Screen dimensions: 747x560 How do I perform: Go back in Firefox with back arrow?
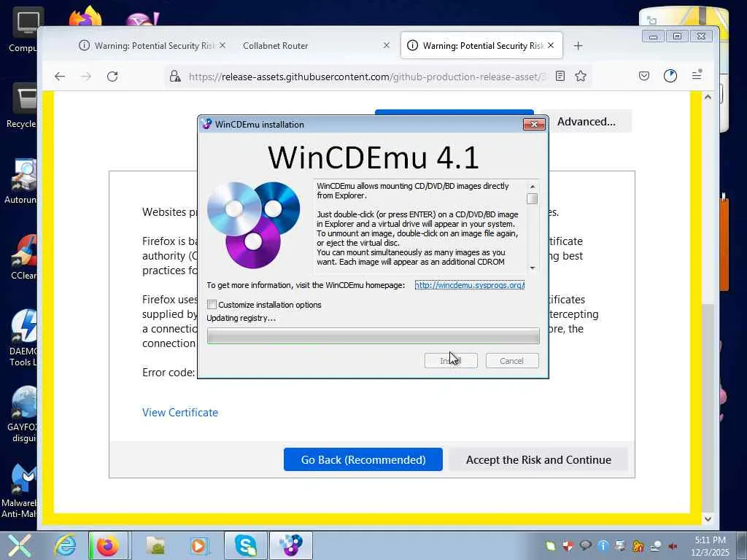click(x=60, y=76)
